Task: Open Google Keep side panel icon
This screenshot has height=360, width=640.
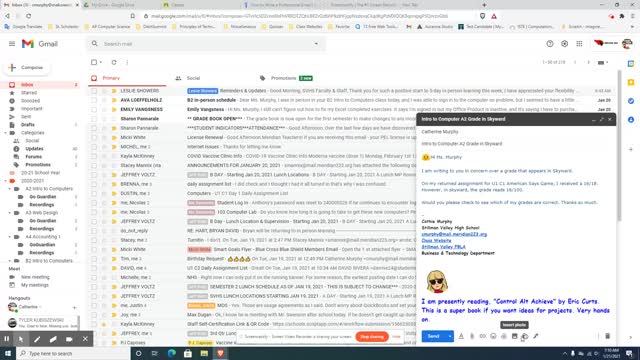Action: (x=631, y=82)
